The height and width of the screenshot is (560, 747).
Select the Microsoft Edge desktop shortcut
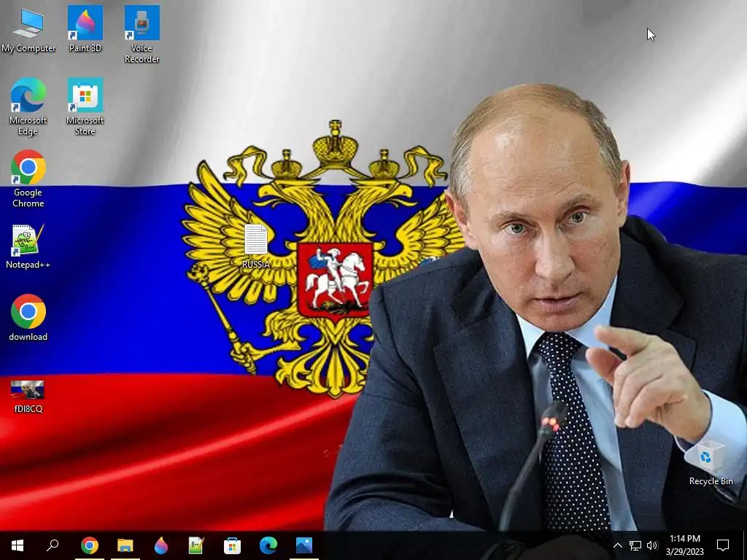click(x=28, y=106)
